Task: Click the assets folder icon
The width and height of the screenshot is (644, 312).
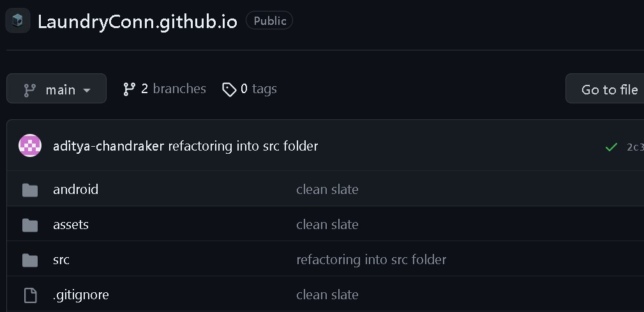Action: click(30, 225)
